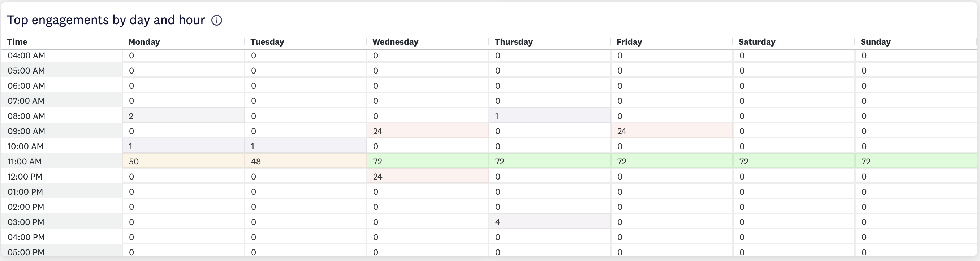Select the Wednesday 09:00 AM cell showing 24
Screen dimensions: 980x261
point(428,131)
